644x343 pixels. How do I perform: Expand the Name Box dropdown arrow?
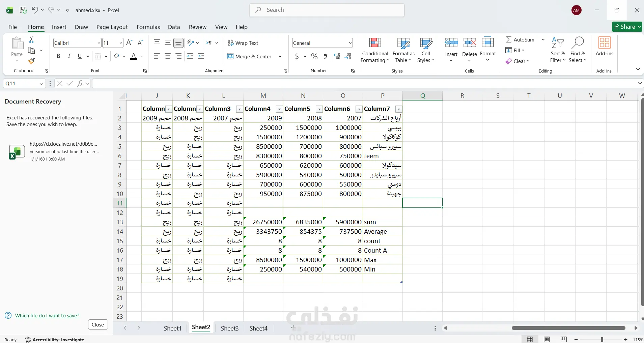click(41, 83)
